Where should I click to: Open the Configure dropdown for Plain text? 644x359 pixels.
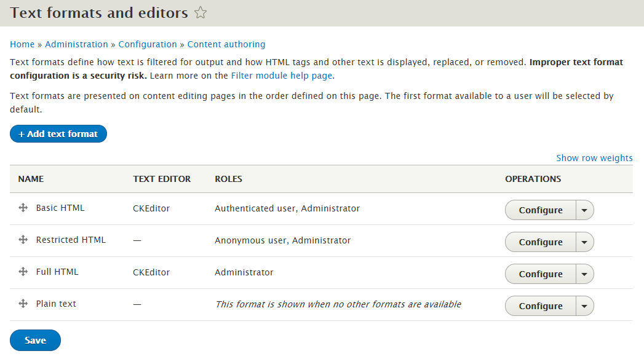[x=583, y=306]
